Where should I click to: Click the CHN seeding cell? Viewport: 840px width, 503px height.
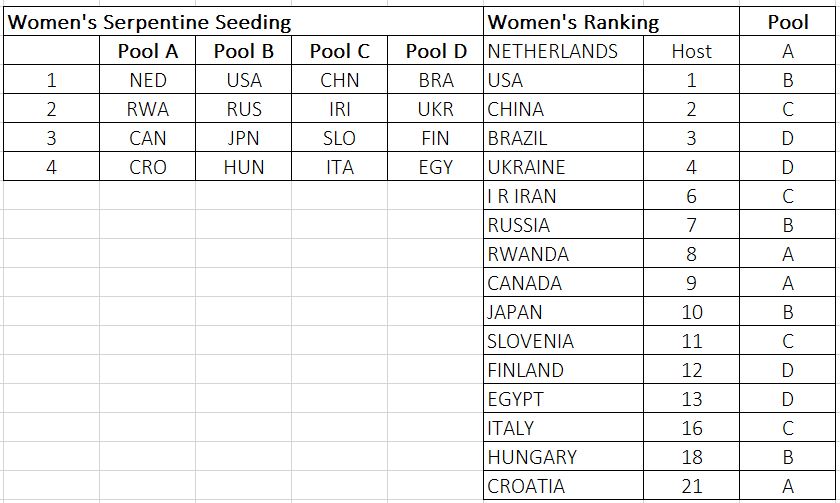339,80
